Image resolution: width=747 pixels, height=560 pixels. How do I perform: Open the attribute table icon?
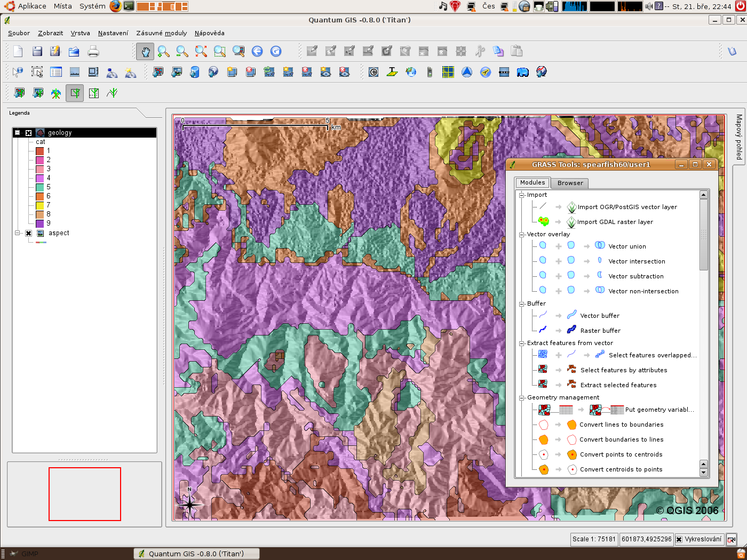(x=55, y=72)
